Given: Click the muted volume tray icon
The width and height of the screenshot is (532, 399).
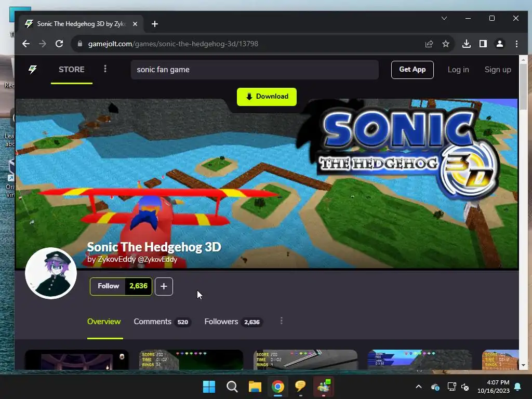Looking at the screenshot, I should (465, 387).
